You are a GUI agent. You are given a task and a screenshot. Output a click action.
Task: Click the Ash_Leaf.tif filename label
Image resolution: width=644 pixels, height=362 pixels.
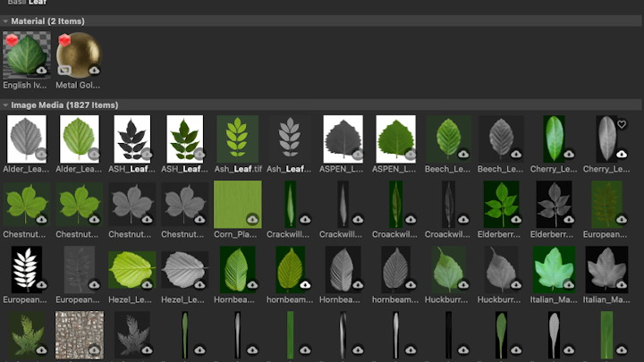[237, 169]
